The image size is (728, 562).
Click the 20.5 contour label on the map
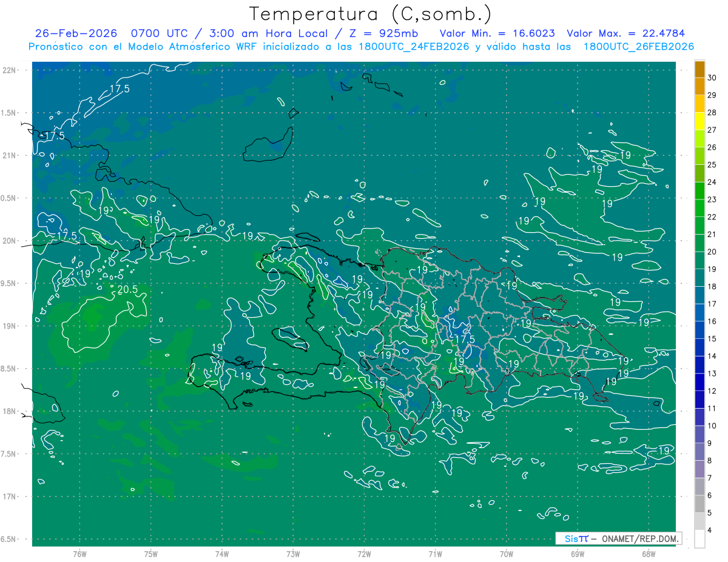coord(127,290)
